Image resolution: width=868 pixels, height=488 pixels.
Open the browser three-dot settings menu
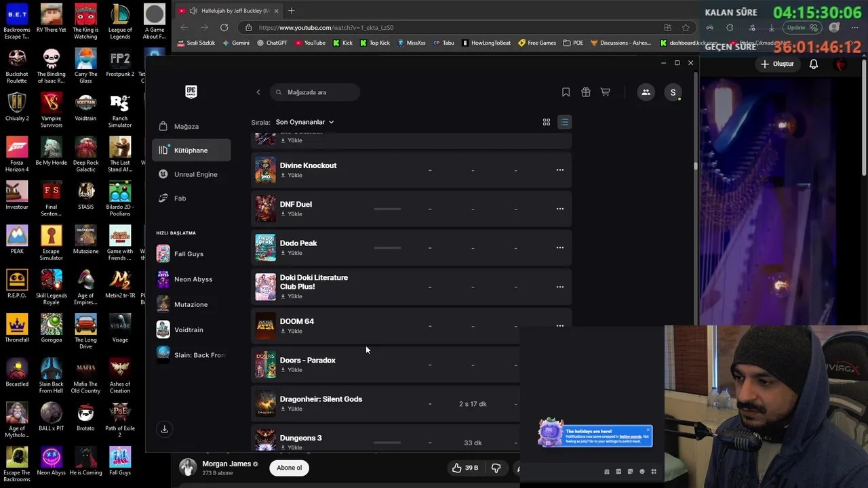[x=854, y=28]
